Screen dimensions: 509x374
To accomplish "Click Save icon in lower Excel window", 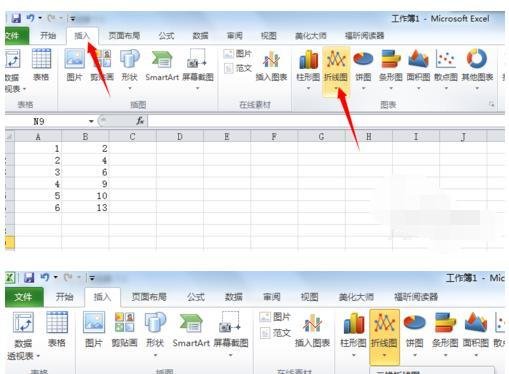I will coord(29,277).
